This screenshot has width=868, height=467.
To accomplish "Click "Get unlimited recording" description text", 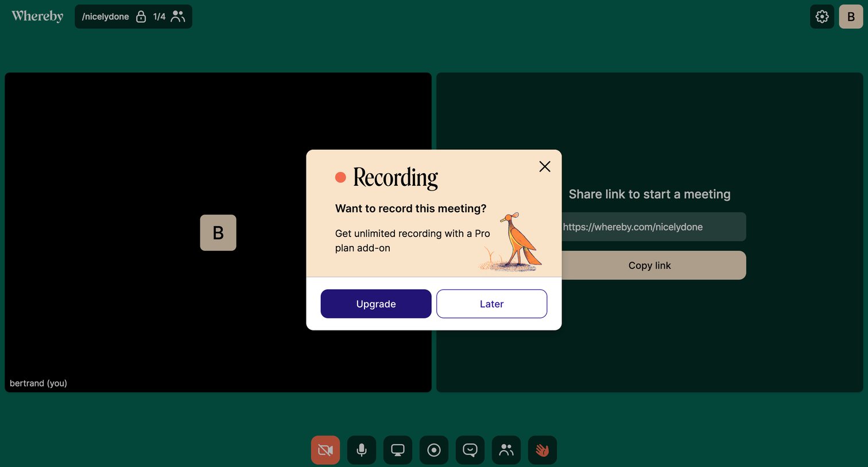I will point(413,240).
